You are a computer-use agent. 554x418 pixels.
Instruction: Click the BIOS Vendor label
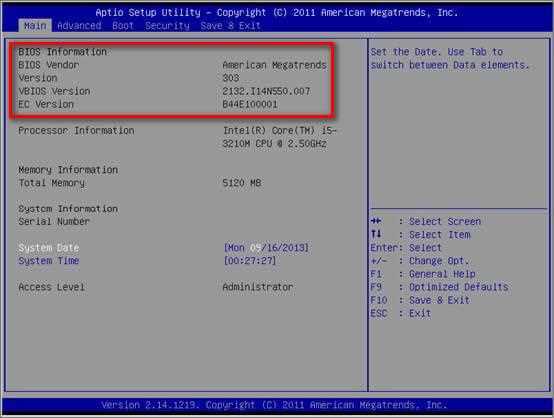click(x=49, y=65)
